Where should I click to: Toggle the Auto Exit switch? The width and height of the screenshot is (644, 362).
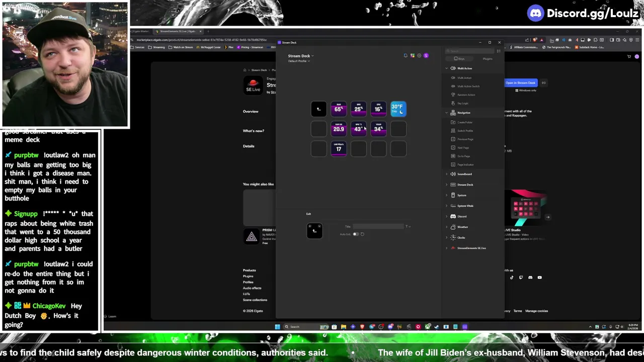(356, 234)
